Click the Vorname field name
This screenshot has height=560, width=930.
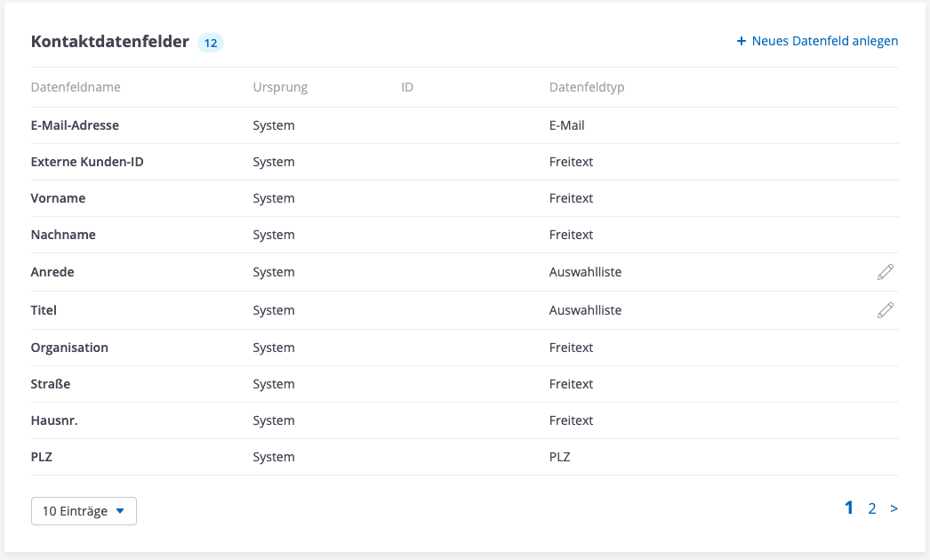tap(58, 198)
